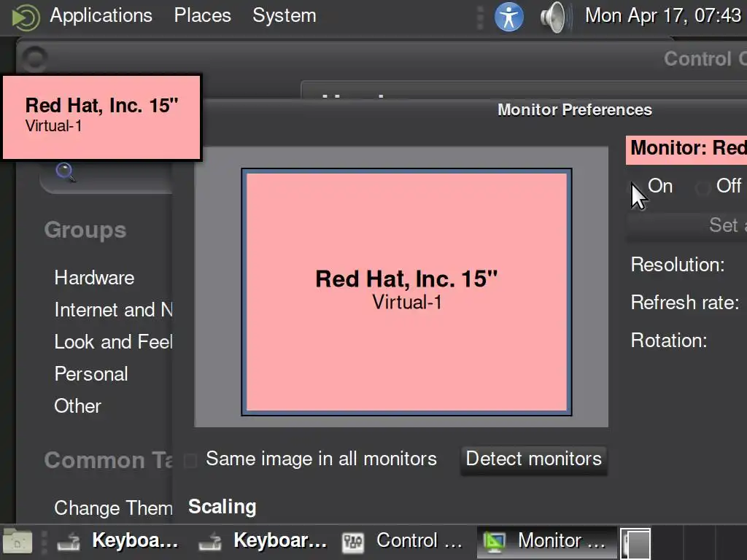Click the Monitor taskbar display icon
Screen dimensions: 747x560
(x=495, y=542)
